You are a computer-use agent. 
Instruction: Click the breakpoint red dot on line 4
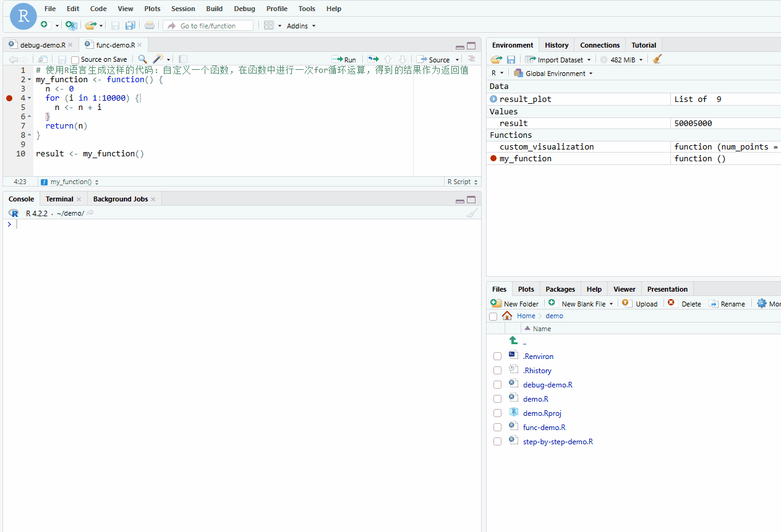click(9, 98)
